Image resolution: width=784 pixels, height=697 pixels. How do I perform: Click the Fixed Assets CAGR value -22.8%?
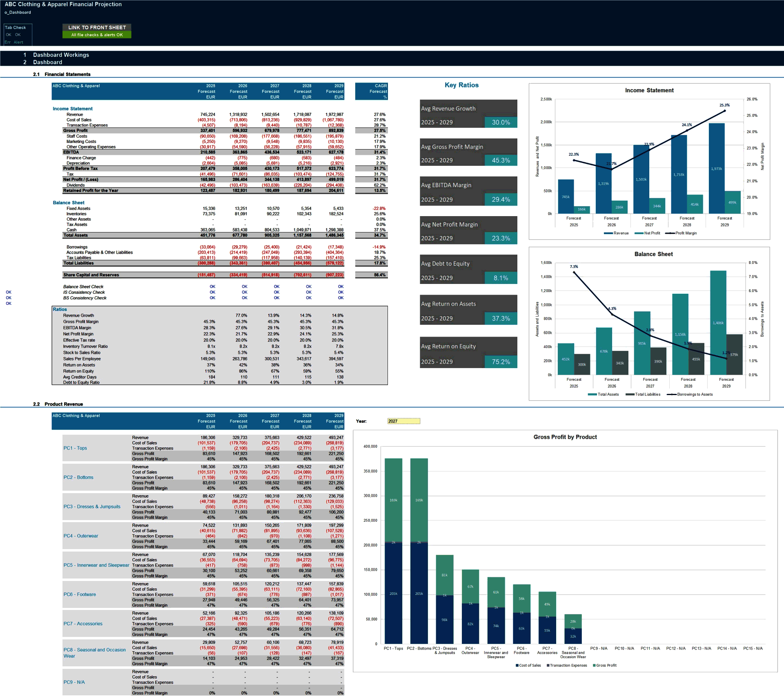[379, 208]
